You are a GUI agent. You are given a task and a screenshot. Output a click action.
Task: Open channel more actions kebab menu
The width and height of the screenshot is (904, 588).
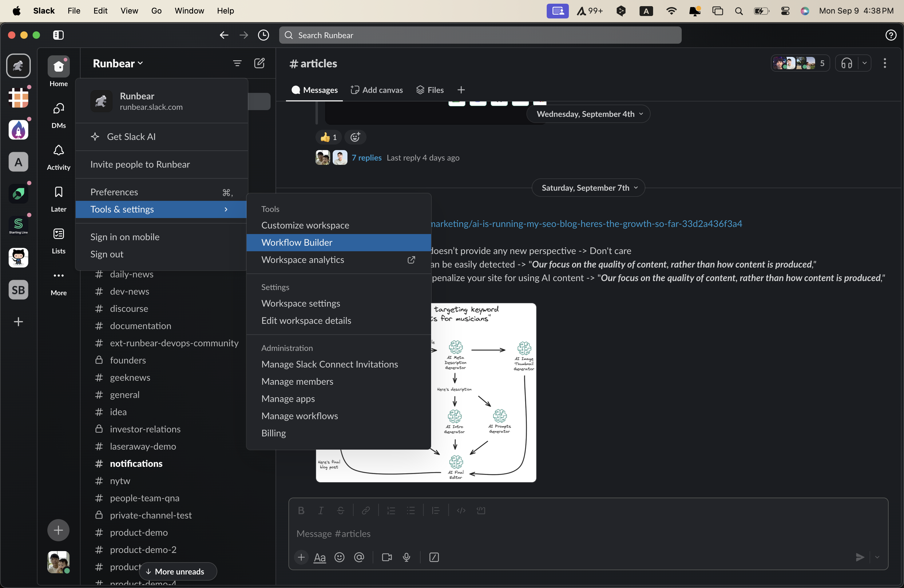[885, 63]
